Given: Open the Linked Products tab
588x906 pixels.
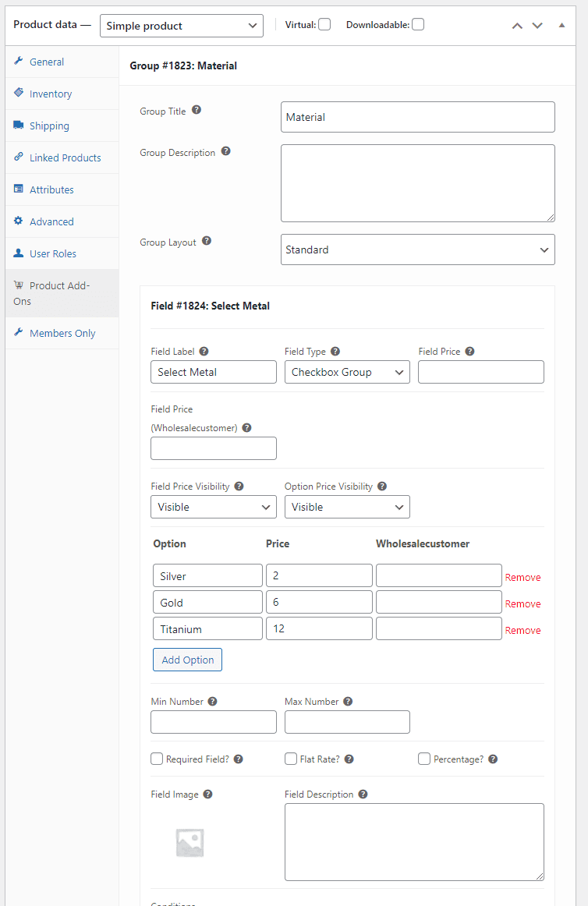Looking at the screenshot, I should (62, 157).
